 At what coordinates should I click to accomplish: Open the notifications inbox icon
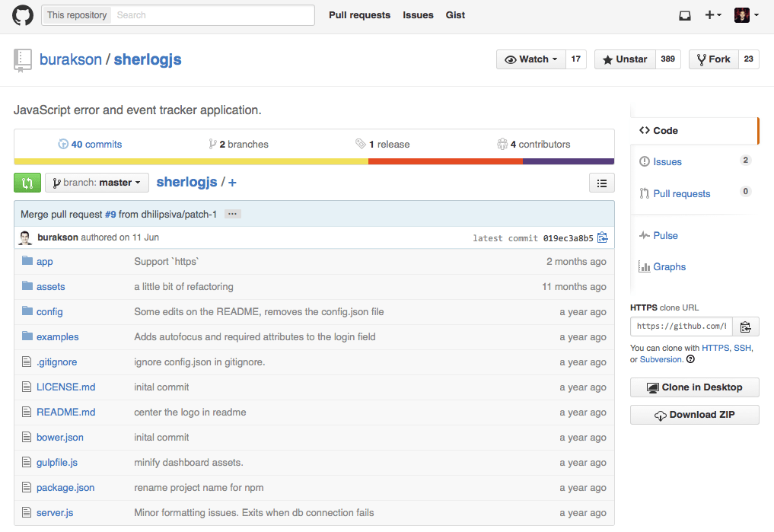[x=685, y=15]
